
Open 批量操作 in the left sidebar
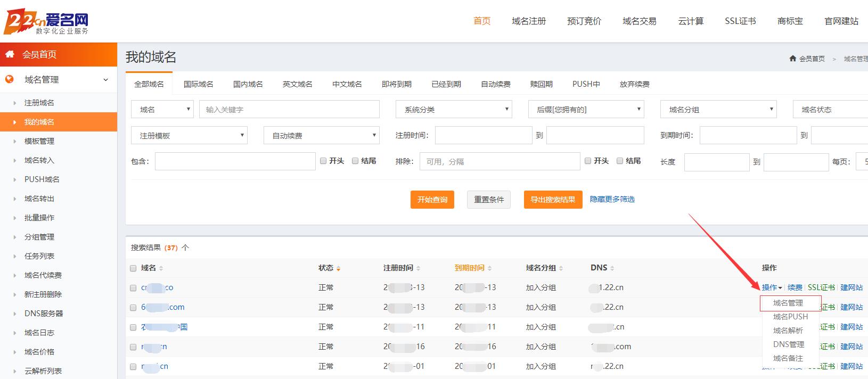tap(39, 218)
